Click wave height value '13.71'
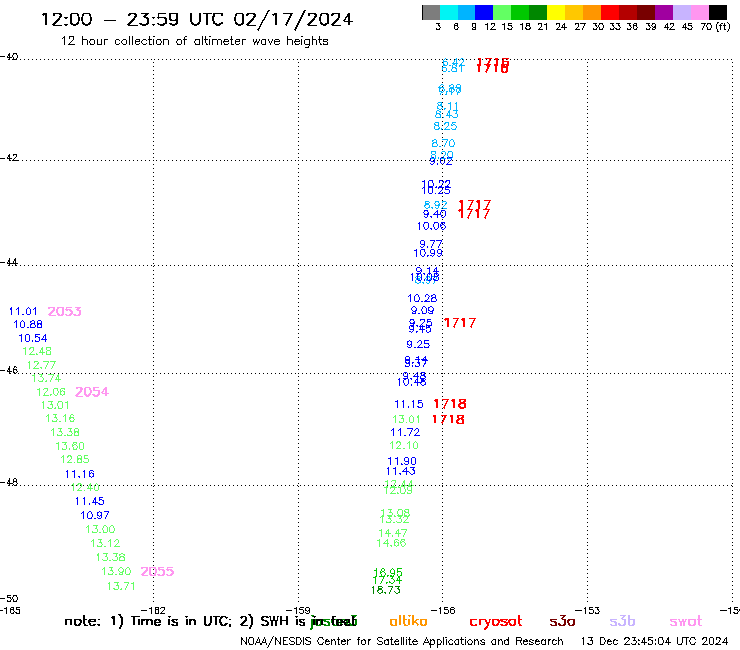The height and width of the screenshot is (650, 740). tap(121, 586)
